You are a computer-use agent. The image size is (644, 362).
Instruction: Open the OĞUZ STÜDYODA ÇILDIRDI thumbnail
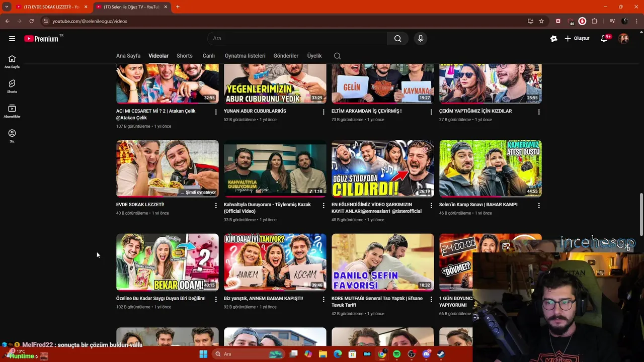coord(383,168)
